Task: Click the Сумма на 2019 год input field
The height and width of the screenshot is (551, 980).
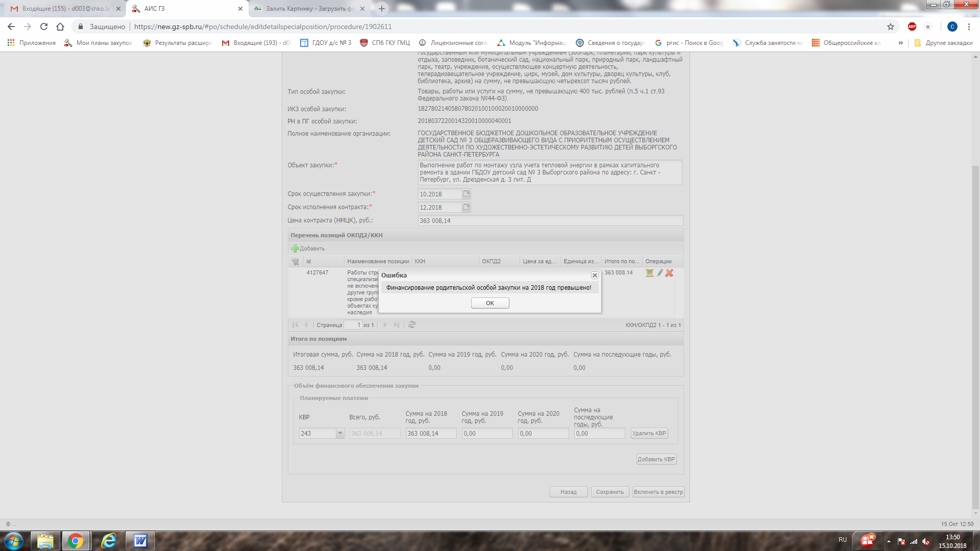Action: tap(487, 433)
